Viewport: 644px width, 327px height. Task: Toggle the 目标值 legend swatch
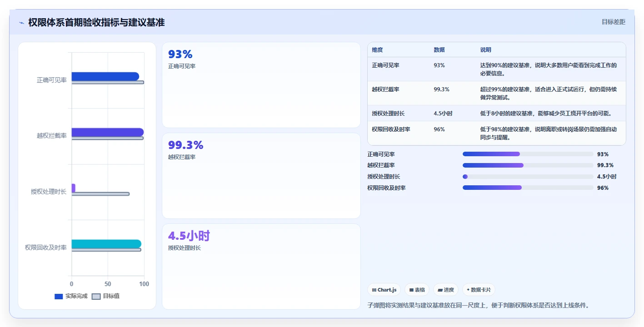96,297
